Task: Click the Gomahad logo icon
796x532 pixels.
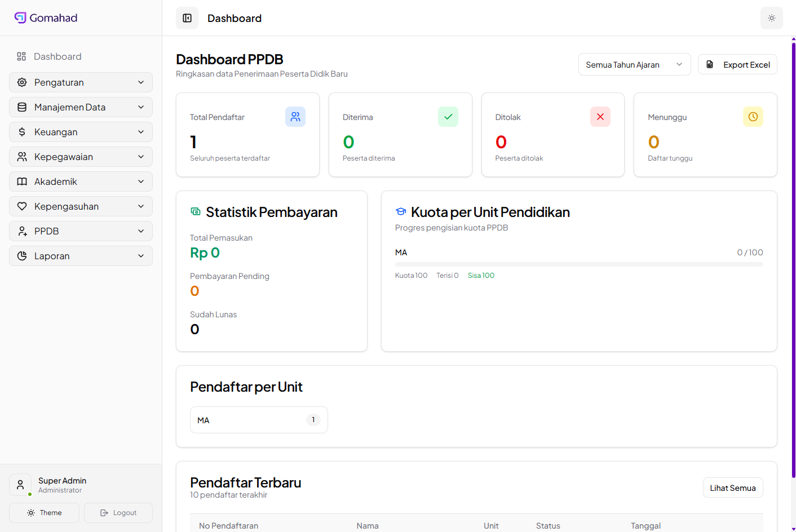Action: 20,17
